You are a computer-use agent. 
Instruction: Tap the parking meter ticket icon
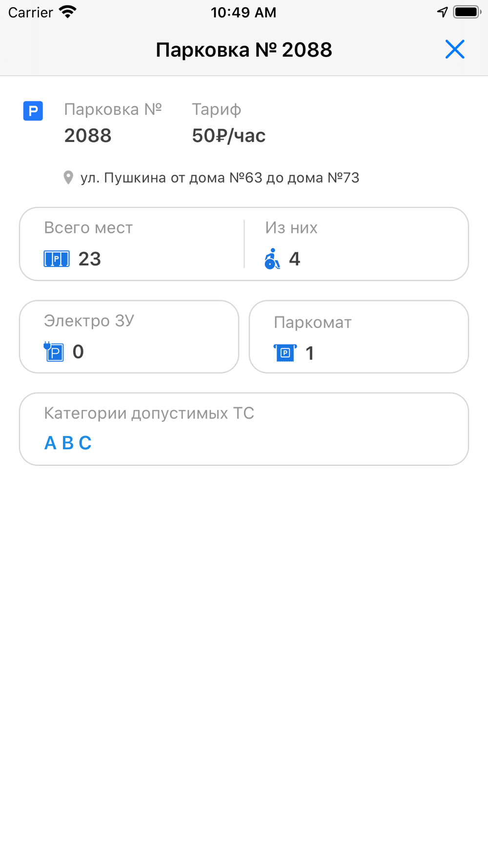[285, 352]
